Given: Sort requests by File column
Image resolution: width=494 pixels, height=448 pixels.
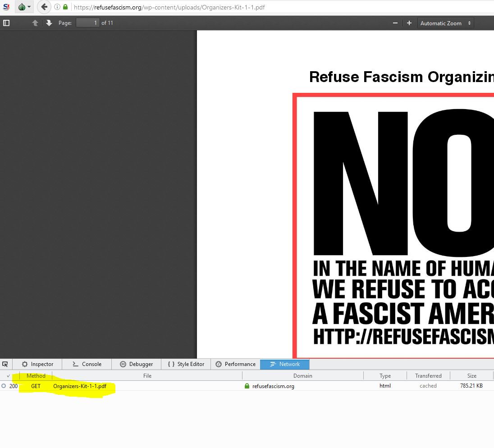Looking at the screenshot, I should 147,376.
